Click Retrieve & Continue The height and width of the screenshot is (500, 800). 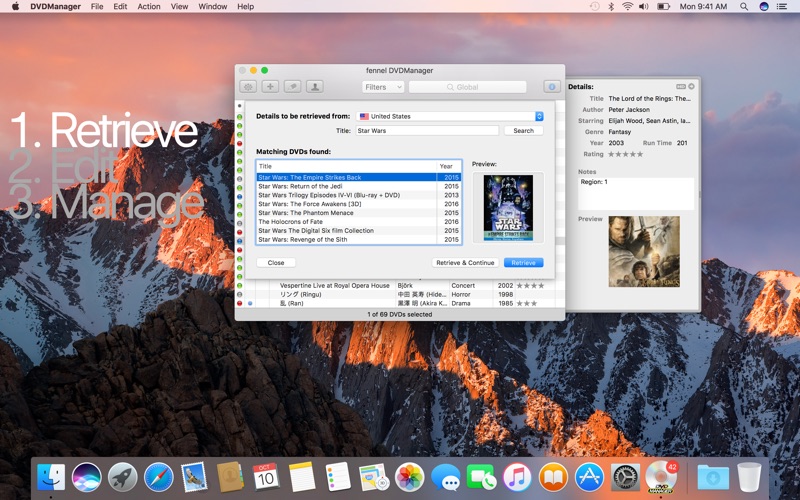465,263
